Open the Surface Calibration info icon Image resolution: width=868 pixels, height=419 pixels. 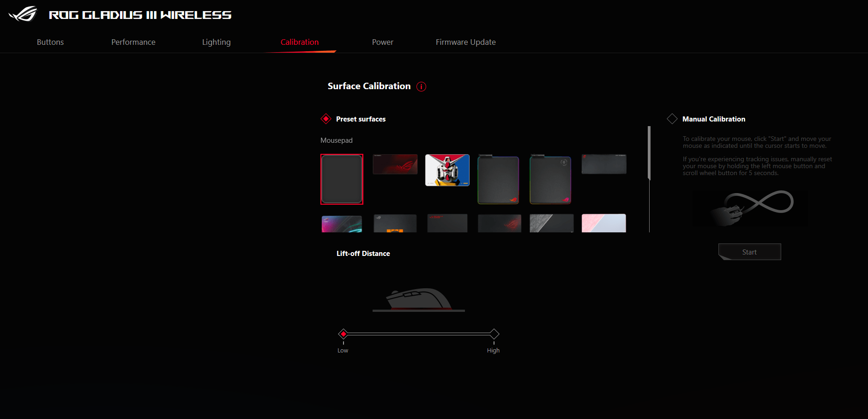421,86
